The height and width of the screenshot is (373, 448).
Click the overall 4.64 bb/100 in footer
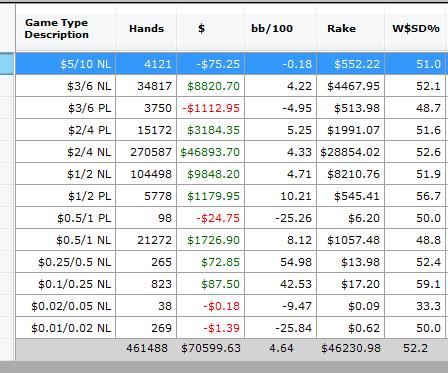(x=281, y=348)
